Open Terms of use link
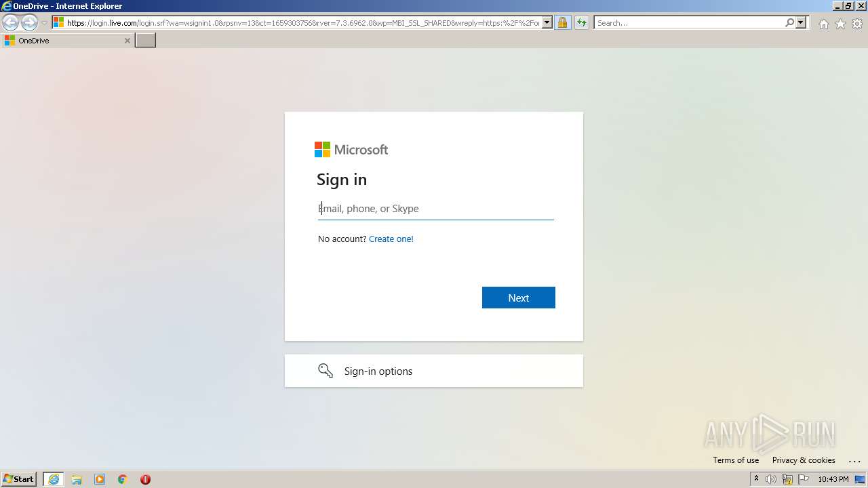The image size is (868, 488). tap(736, 460)
